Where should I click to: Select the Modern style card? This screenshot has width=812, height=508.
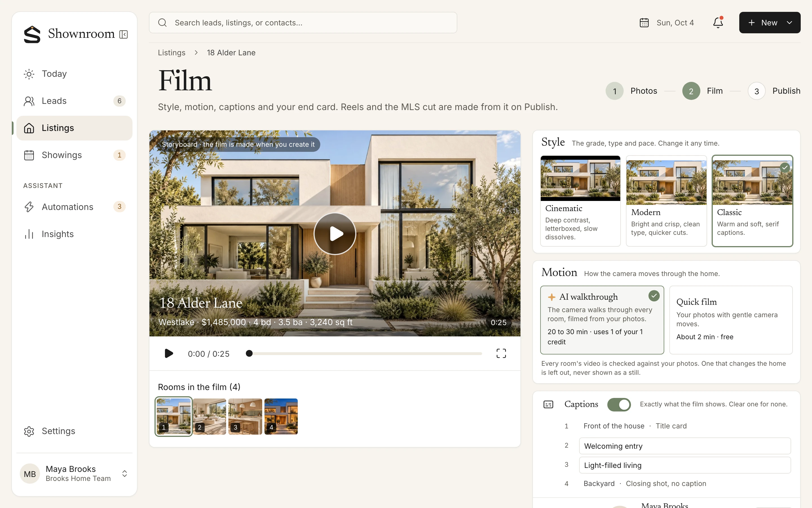point(666,201)
